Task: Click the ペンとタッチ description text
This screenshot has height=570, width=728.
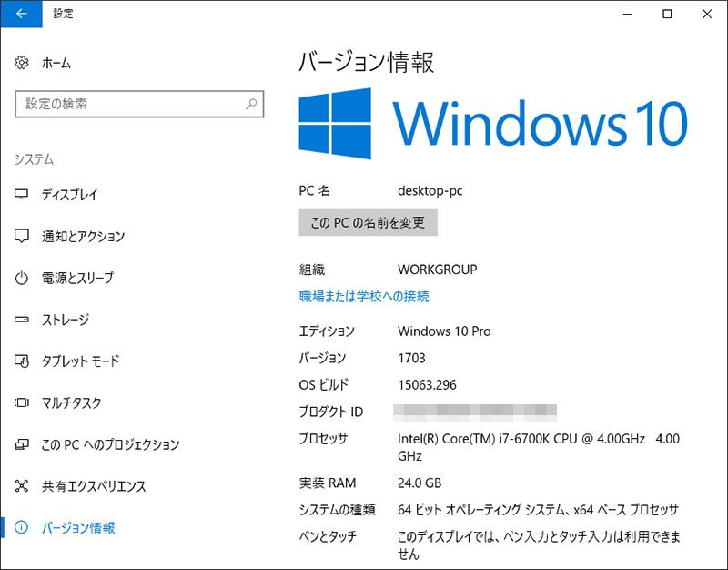Action: click(539, 545)
